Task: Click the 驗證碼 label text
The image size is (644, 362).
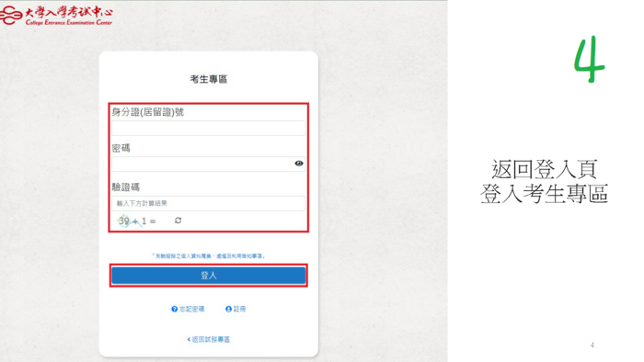Action: click(x=126, y=187)
